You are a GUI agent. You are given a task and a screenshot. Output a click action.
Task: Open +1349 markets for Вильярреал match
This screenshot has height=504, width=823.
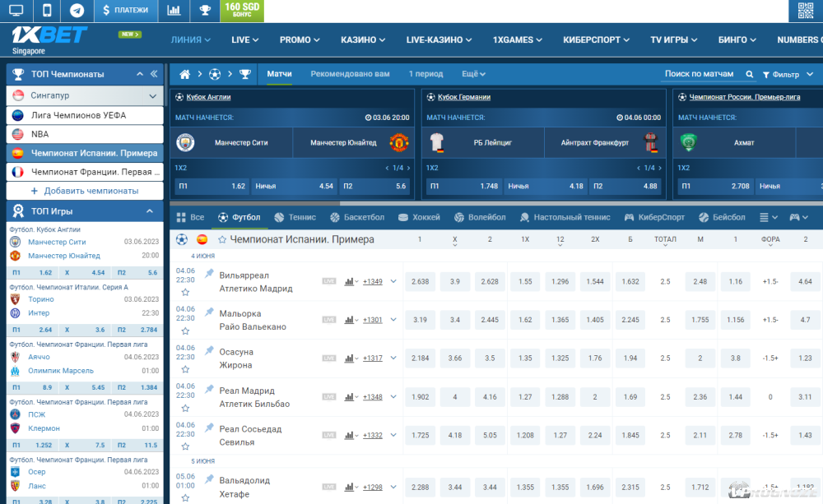tap(373, 282)
